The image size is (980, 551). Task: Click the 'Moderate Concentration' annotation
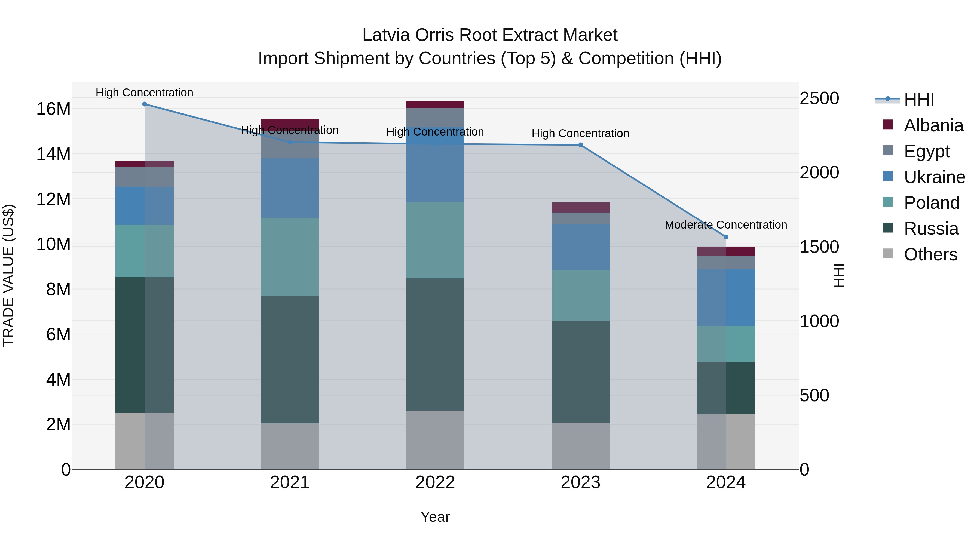[726, 225]
